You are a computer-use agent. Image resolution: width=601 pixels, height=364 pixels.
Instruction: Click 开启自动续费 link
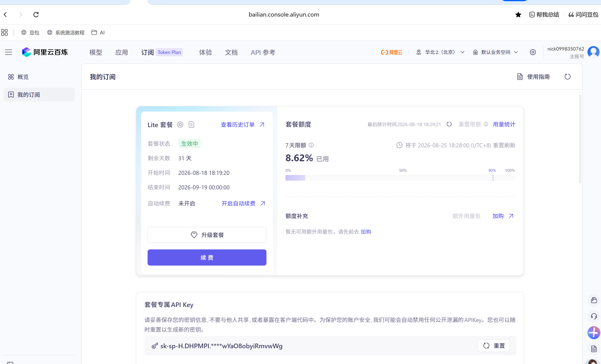coord(243,203)
